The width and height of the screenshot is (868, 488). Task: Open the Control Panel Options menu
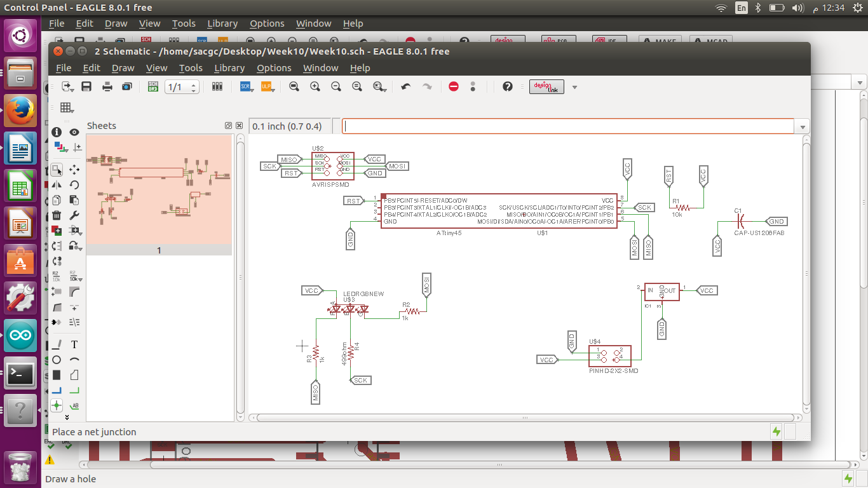(267, 24)
